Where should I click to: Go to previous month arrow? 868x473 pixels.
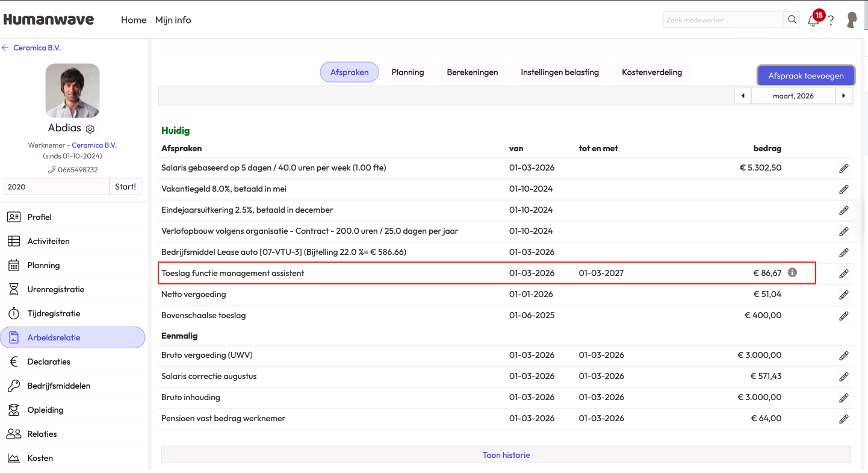click(743, 96)
